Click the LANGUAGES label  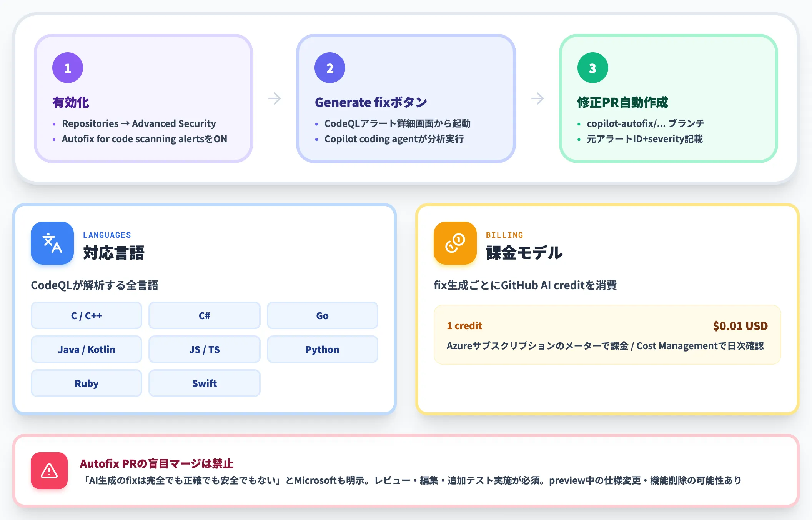(x=107, y=235)
